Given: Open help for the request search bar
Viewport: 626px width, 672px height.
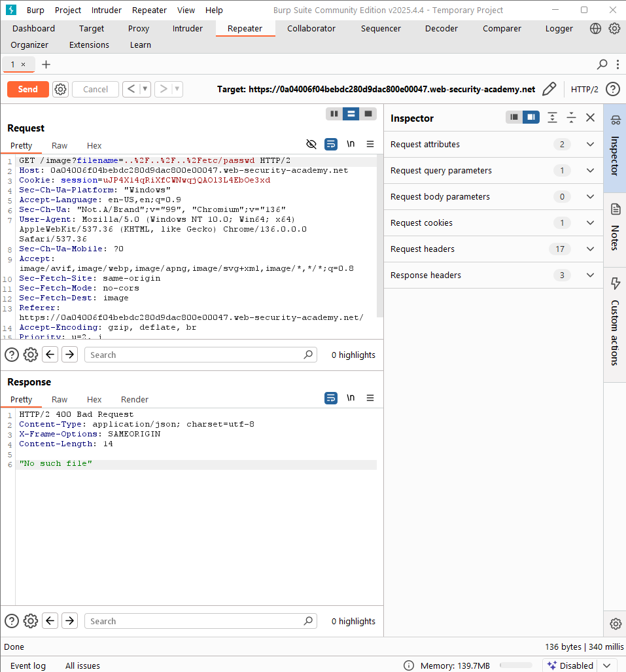Looking at the screenshot, I should [x=12, y=355].
